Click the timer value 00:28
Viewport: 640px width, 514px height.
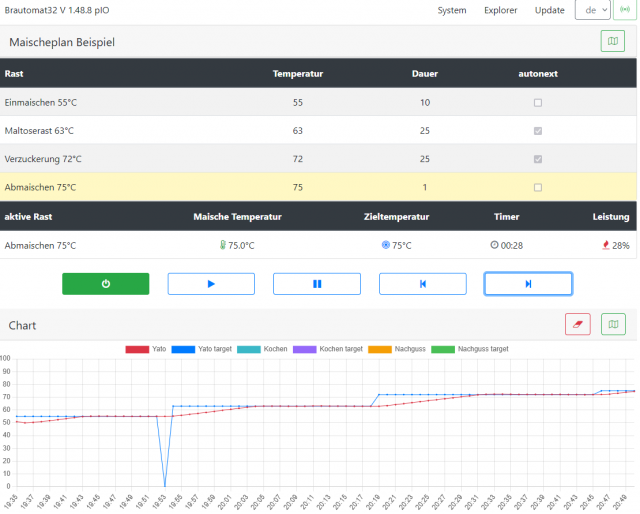(512, 245)
